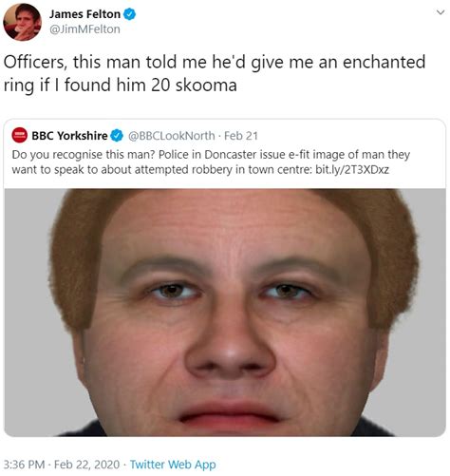
Task: Click the verified badge beside James Felton
Action: [x=129, y=14]
